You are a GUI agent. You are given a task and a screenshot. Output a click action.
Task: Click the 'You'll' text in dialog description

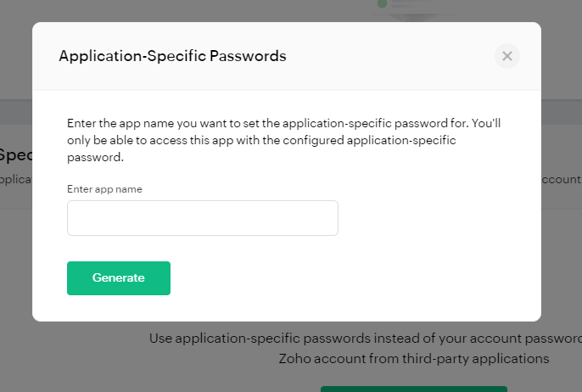tap(486, 123)
